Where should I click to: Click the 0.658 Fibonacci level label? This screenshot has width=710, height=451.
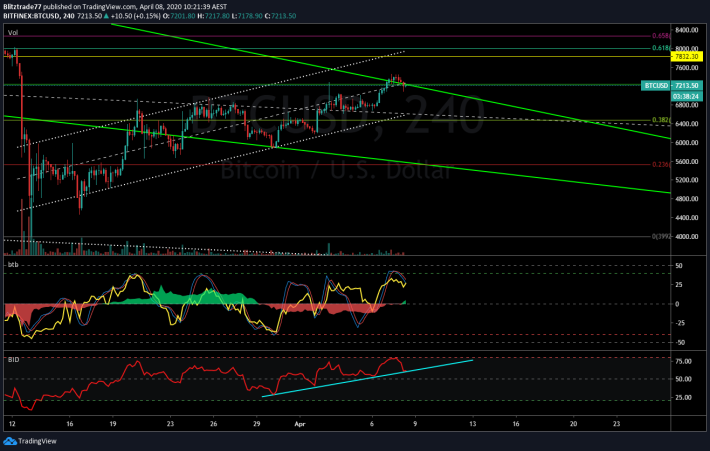[x=661, y=36]
